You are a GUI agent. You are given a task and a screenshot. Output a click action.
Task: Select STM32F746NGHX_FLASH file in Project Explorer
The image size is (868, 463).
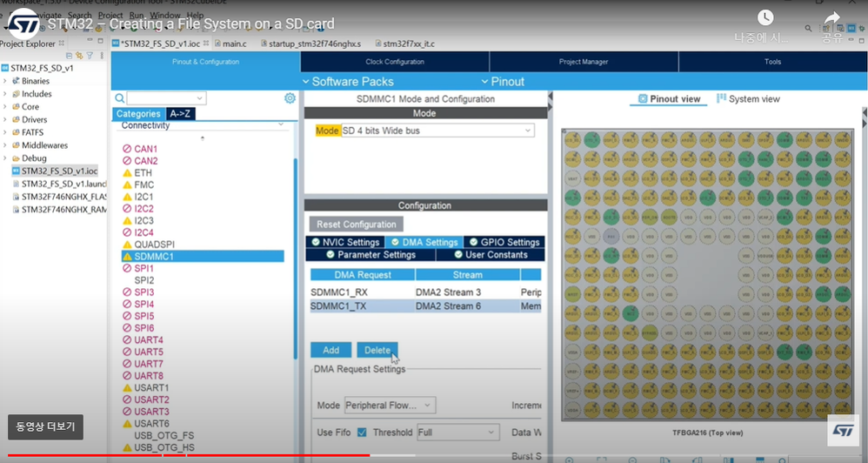tap(59, 197)
